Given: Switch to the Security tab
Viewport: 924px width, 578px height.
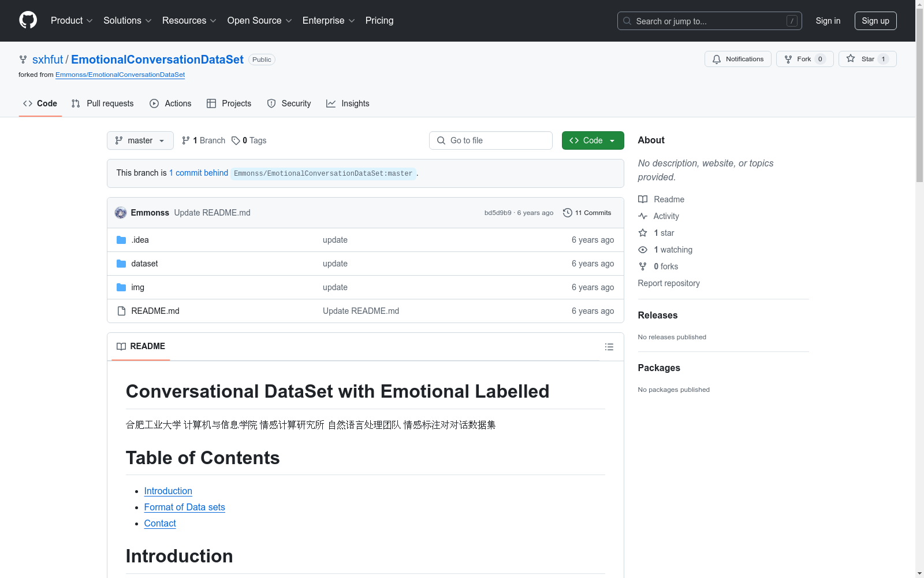Looking at the screenshot, I should coord(289,103).
